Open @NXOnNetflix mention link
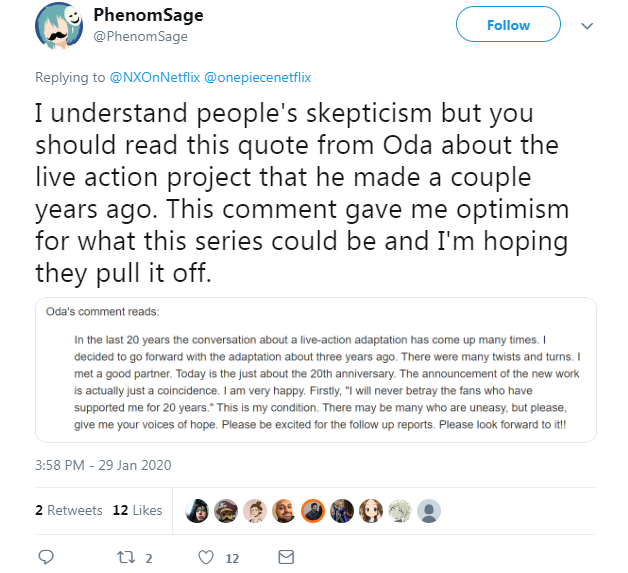Image resolution: width=628 pixels, height=573 pixels. tap(155, 77)
